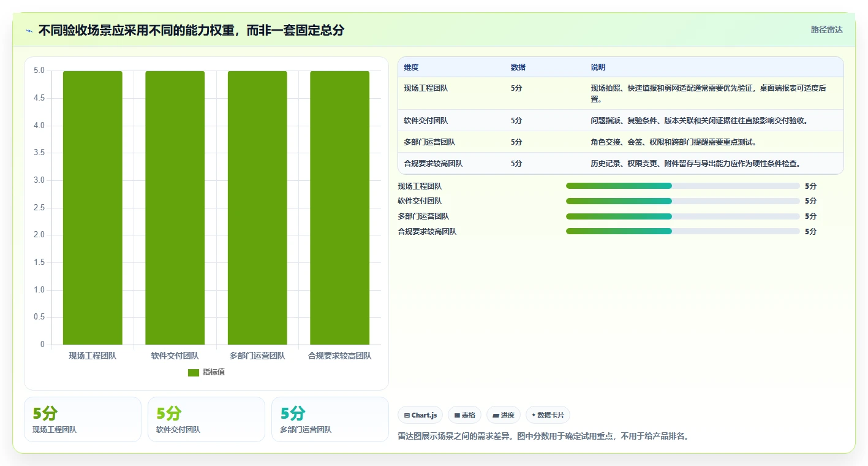Image resolution: width=868 pixels, height=466 pixels.
Task: Click the 现场工程团队 bar in the chart
Action: (92, 208)
